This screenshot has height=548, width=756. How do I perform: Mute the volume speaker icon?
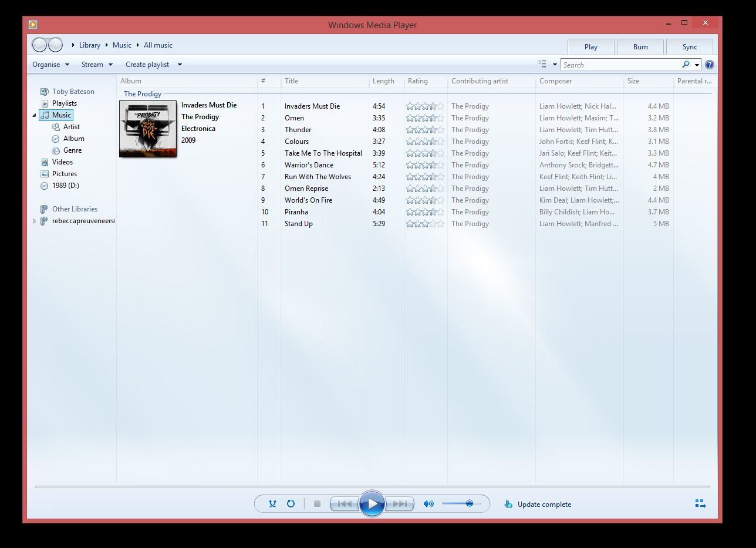point(428,503)
